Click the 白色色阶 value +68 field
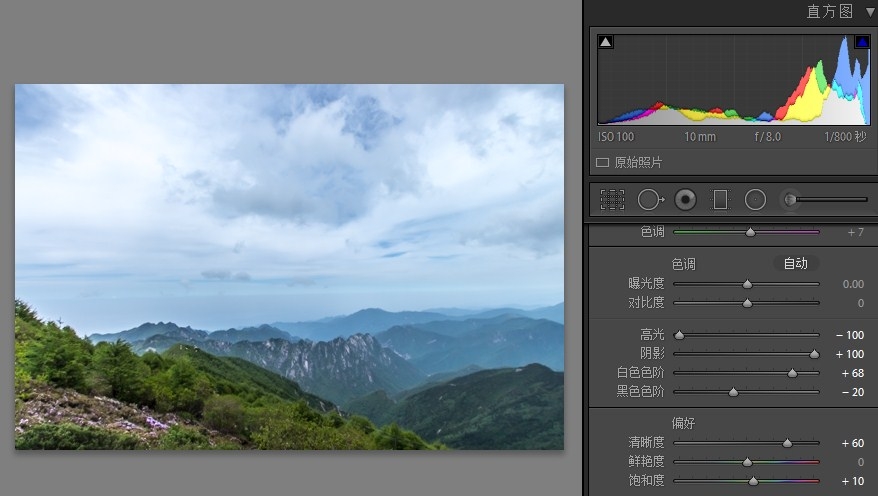 (850, 373)
